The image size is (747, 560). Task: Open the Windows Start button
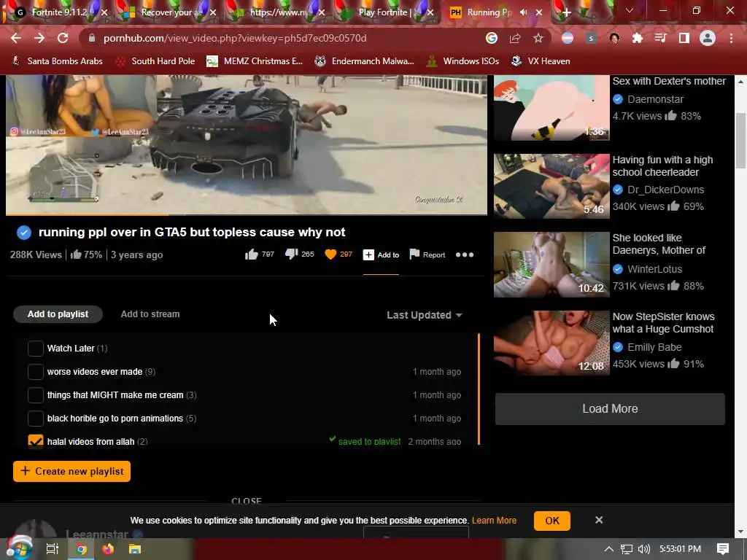(19, 549)
